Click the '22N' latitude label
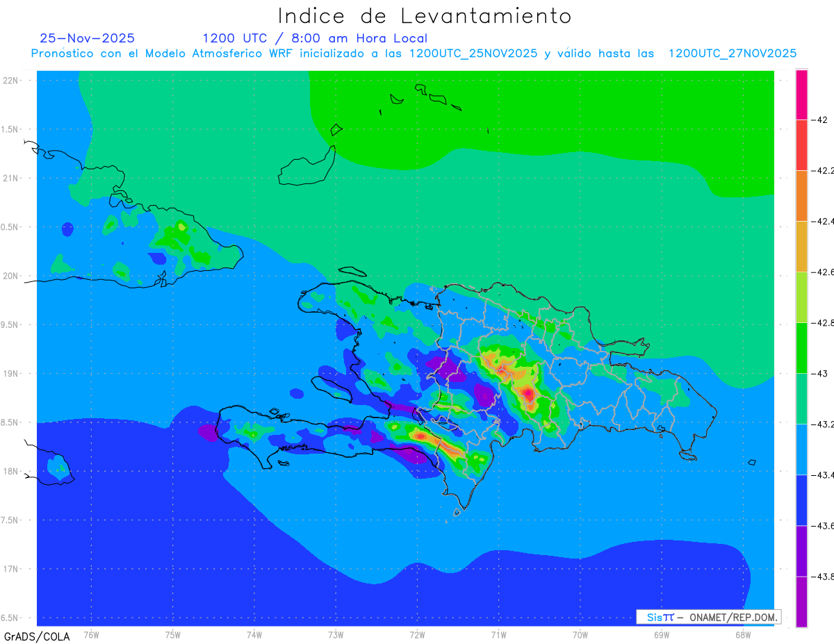834x644 pixels. [12, 80]
